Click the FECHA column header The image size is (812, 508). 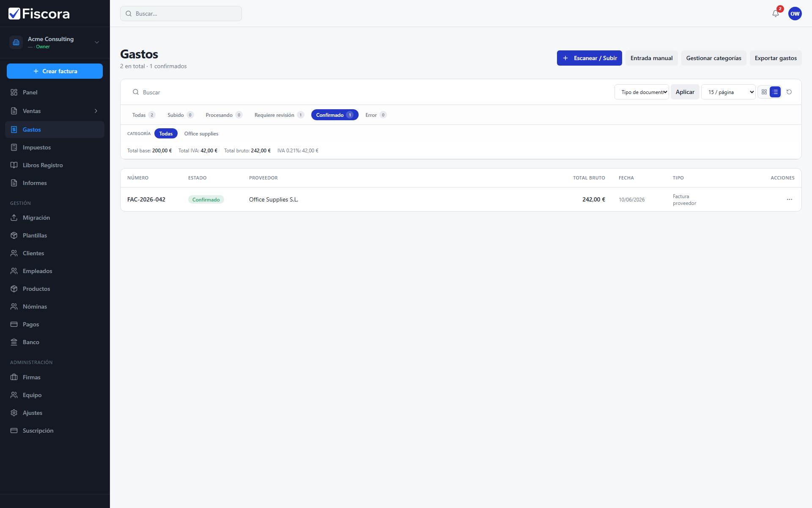[626, 178]
